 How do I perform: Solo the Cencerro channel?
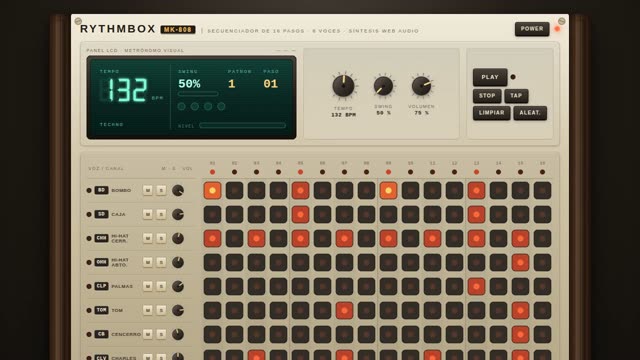point(161,334)
